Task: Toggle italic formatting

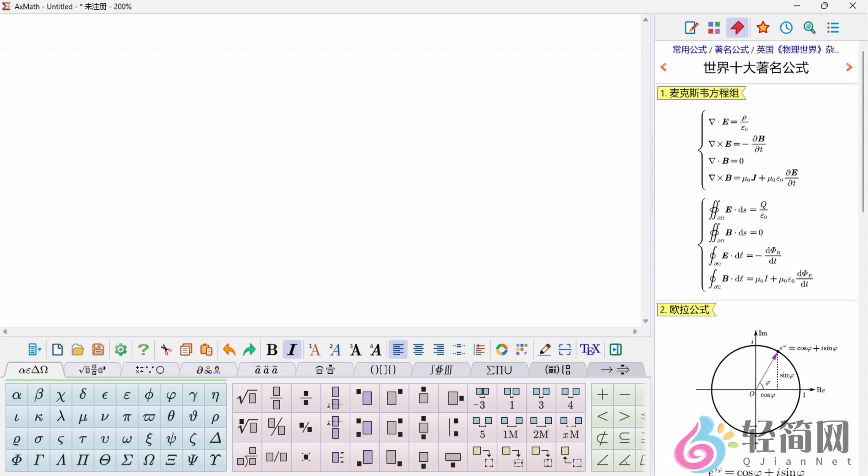Action: (x=292, y=349)
